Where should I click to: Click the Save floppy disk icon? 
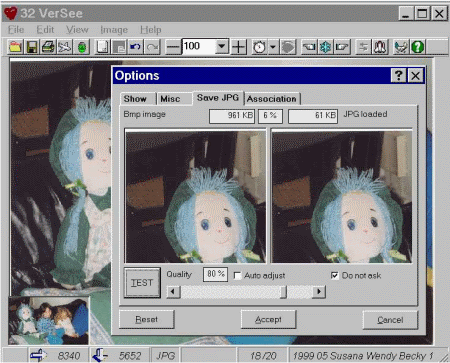click(32, 47)
